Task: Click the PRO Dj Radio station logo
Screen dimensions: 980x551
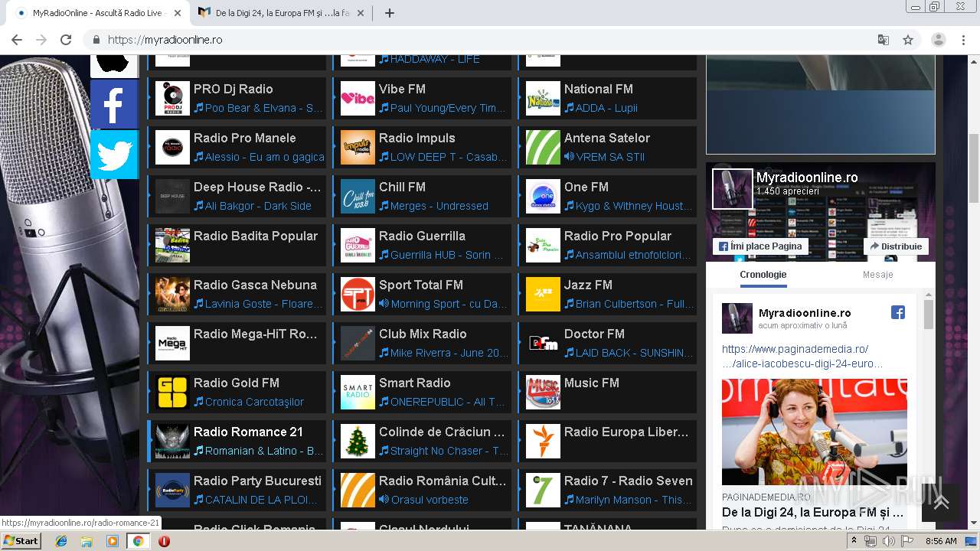Action: tap(172, 99)
